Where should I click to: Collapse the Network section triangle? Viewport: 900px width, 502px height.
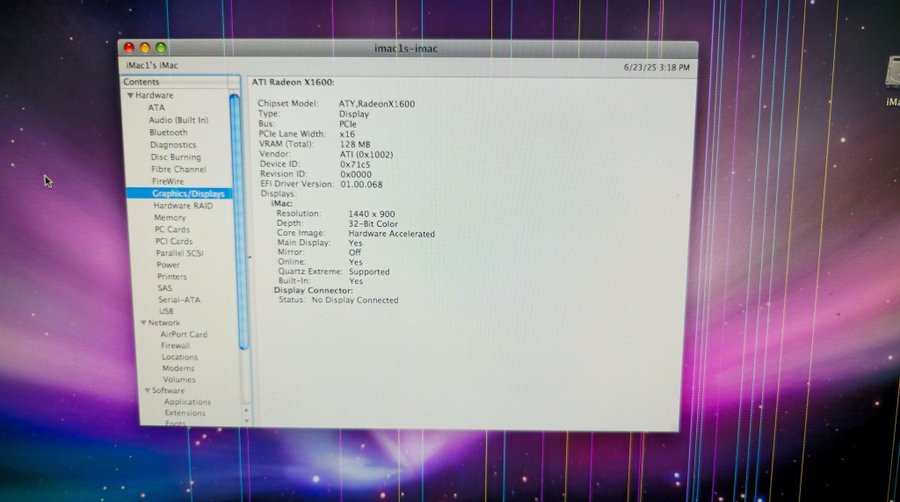143,323
